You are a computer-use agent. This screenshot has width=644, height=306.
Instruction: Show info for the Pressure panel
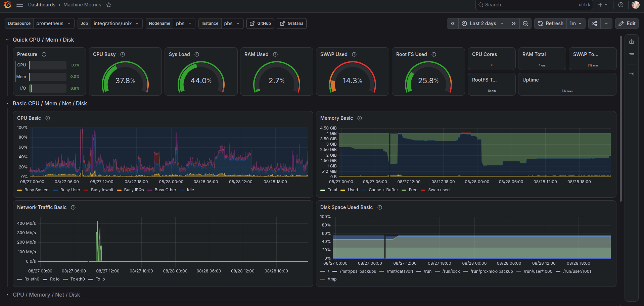(x=44, y=54)
